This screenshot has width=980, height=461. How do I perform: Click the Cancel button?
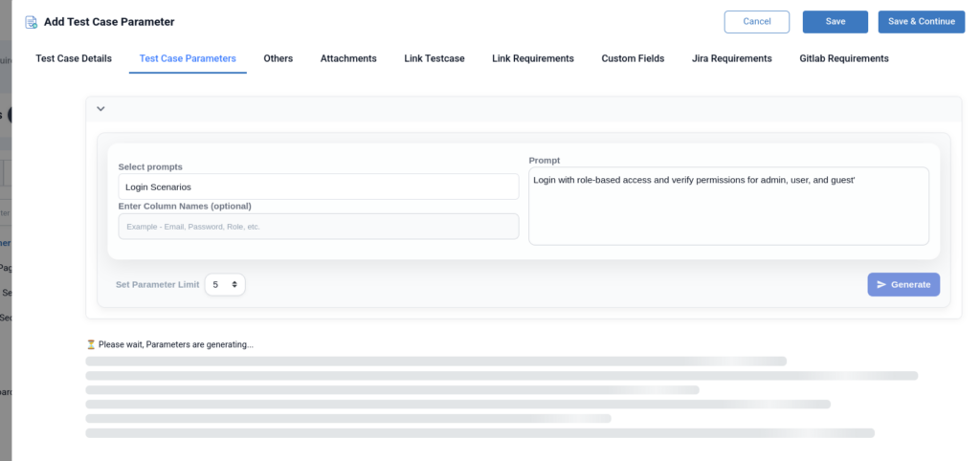[x=756, y=22]
